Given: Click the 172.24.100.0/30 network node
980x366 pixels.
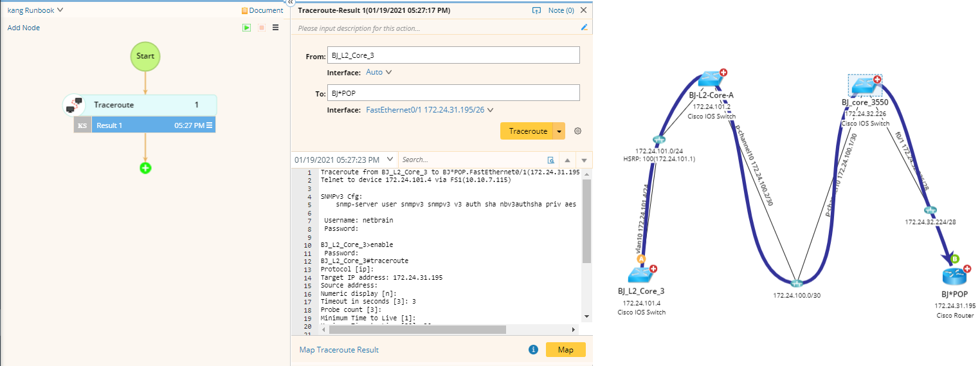Looking at the screenshot, I should coord(797,284).
